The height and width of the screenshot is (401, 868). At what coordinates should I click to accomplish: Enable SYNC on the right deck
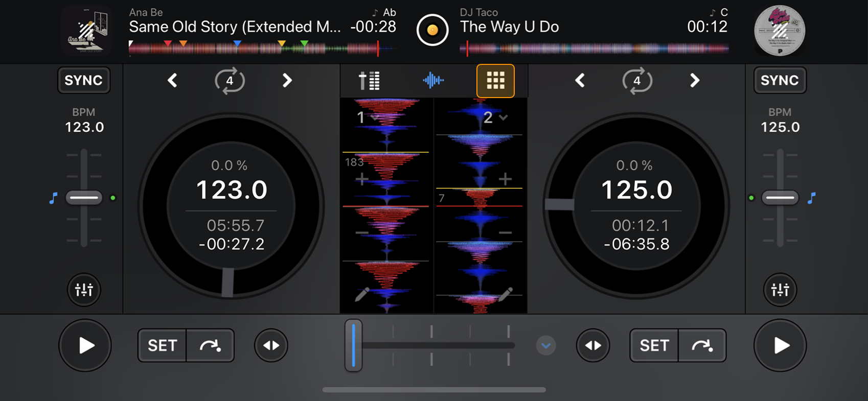coord(780,80)
